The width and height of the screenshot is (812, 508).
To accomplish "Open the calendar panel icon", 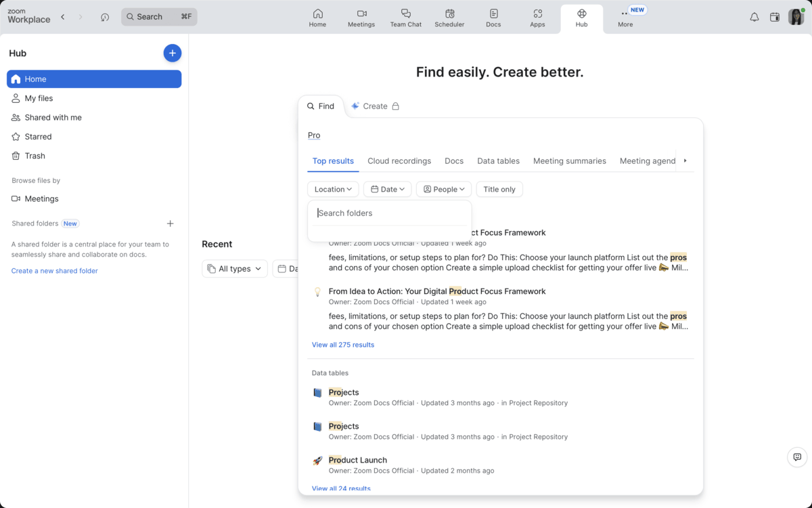I will pos(775,17).
